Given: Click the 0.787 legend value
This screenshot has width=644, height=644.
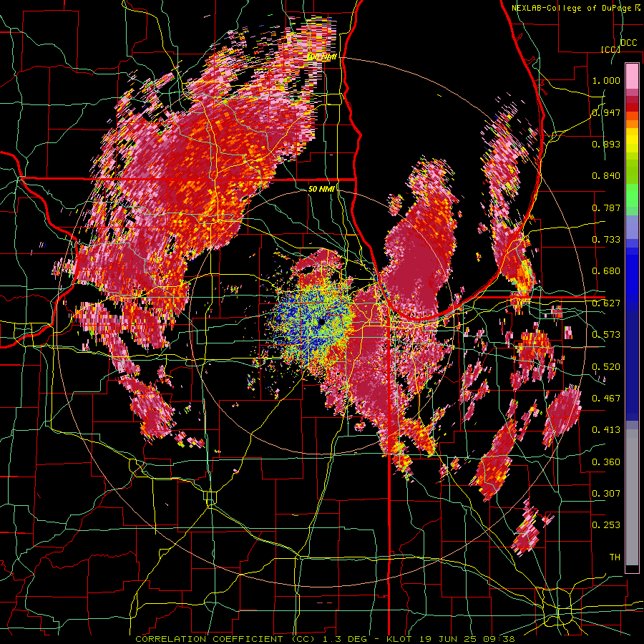Looking at the screenshot, I should (606, 208).
